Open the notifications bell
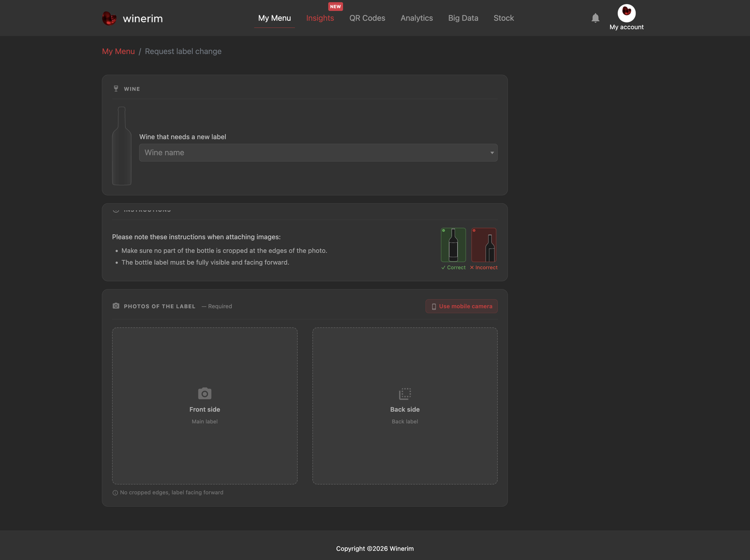 click(595, 18)
